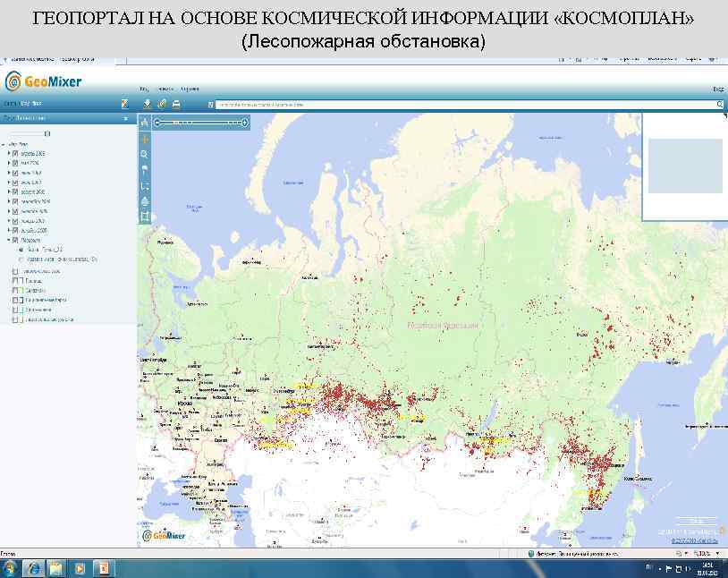Screen dimensions: 728x578
Task: Click the topmost icon of vertical map toolbar
Action: tap(145, 123)
